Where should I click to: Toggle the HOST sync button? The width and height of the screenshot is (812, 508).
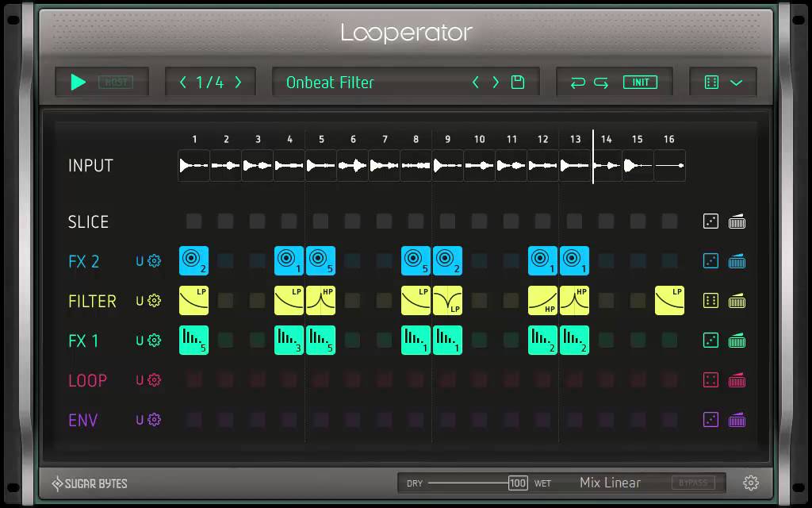pos(116,82)
